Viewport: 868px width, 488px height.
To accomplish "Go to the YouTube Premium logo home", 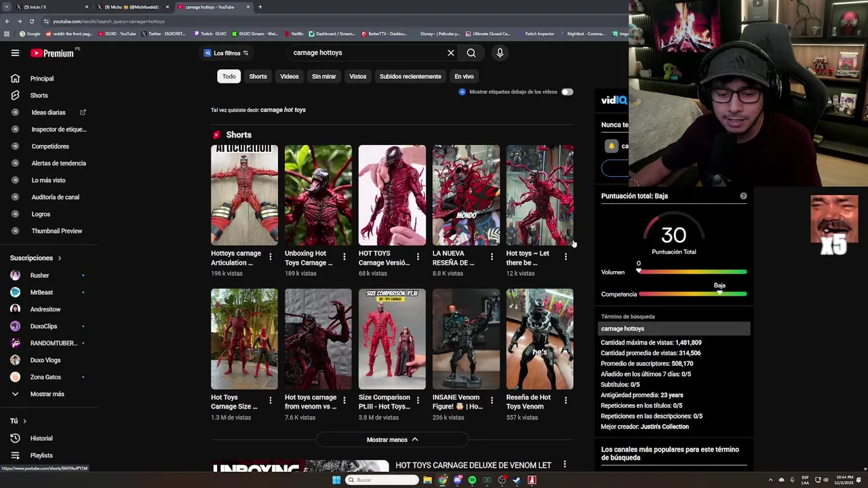I will coord(52,53).
